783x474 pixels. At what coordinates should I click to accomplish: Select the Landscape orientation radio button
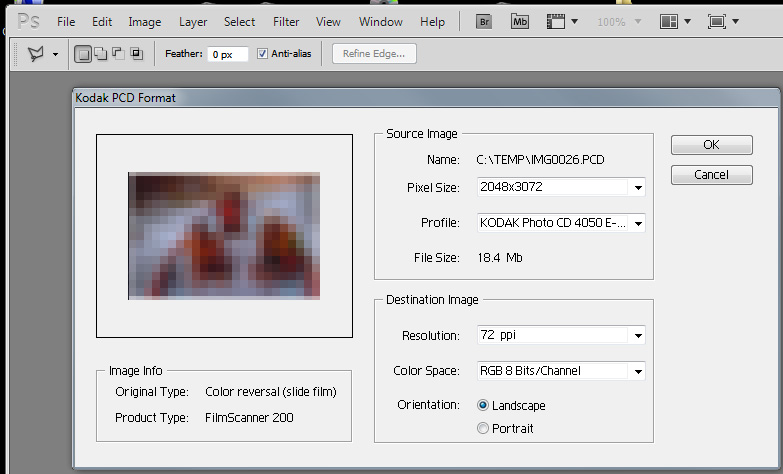482,405
